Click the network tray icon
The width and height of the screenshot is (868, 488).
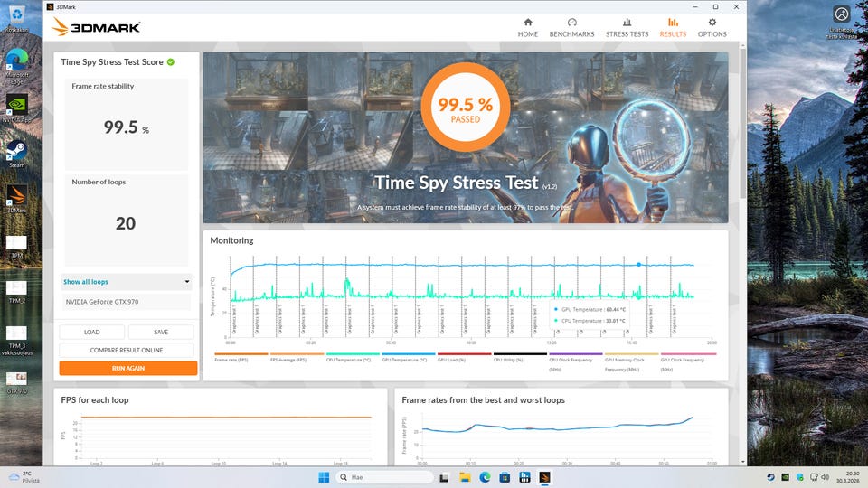click(x=814, y=477)
